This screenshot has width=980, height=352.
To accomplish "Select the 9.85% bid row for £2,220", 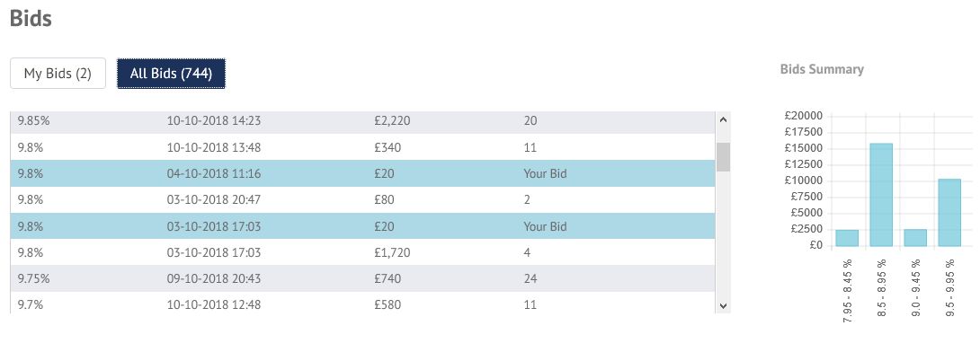I will (x=362, y=121).
